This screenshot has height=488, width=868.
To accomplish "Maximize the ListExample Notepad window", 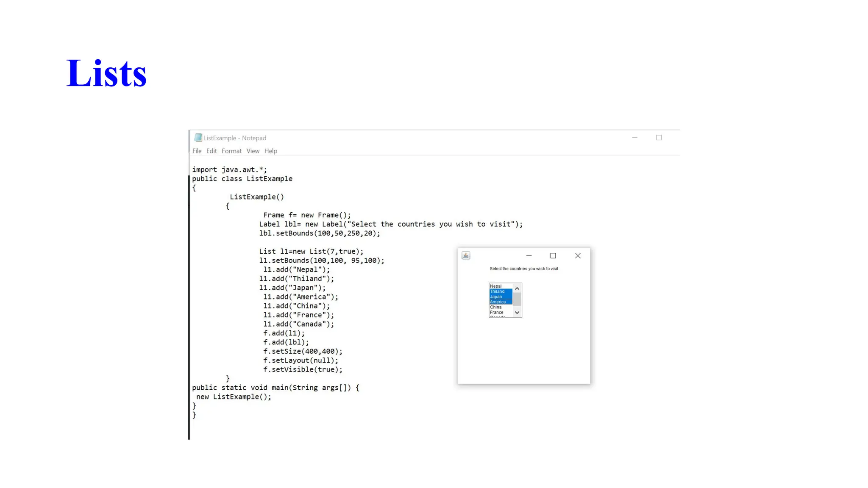I will coord(659,138).
